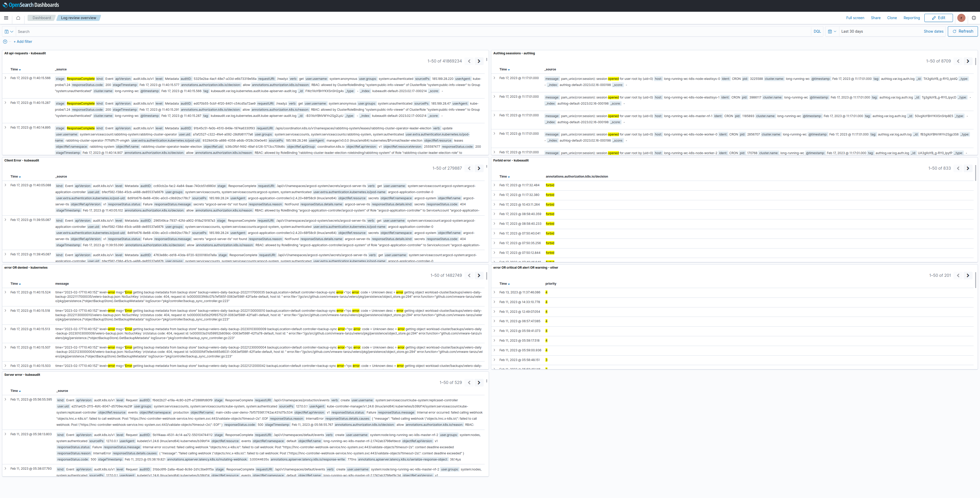
Task: Expand Forbid error row 11:17:32.484
Action: [x=494, y=185]
